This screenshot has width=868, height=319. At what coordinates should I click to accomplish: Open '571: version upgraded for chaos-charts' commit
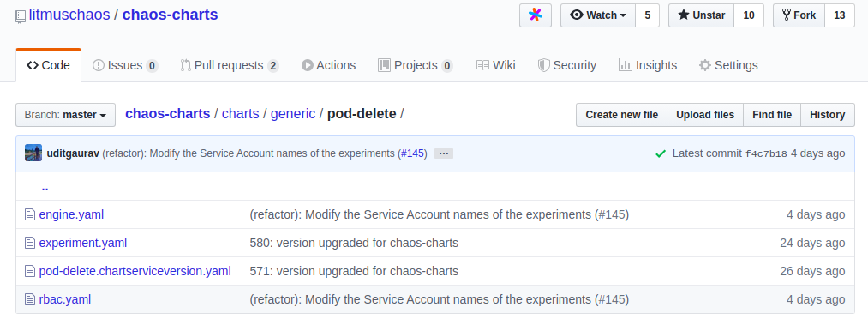tap(354, 271)
